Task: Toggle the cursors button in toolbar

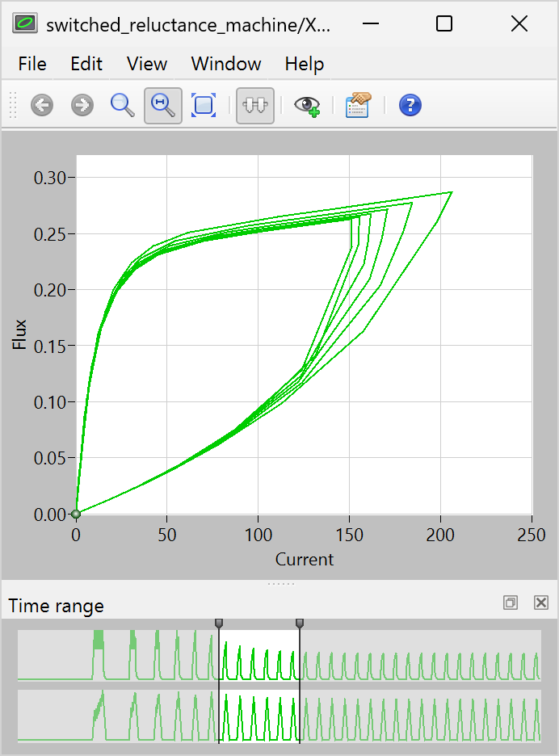Action: click(255, 105)
